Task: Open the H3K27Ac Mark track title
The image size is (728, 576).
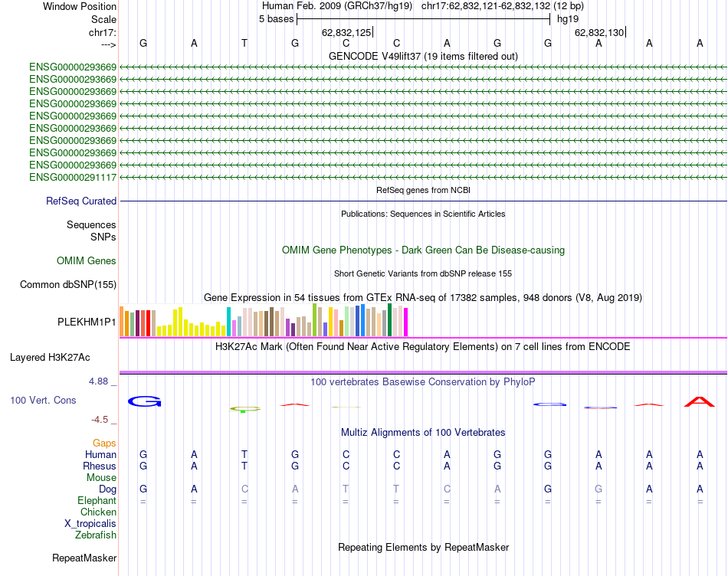Action: tap(423, 347)
